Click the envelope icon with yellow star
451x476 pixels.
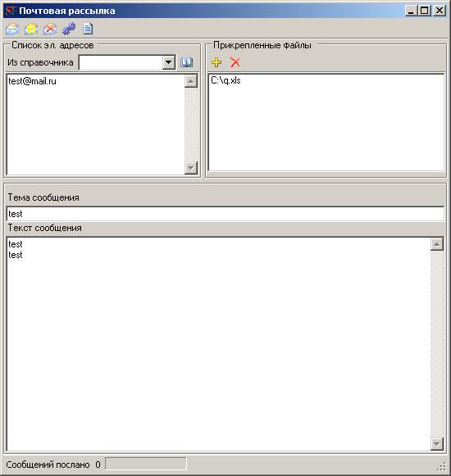(31, 29)
